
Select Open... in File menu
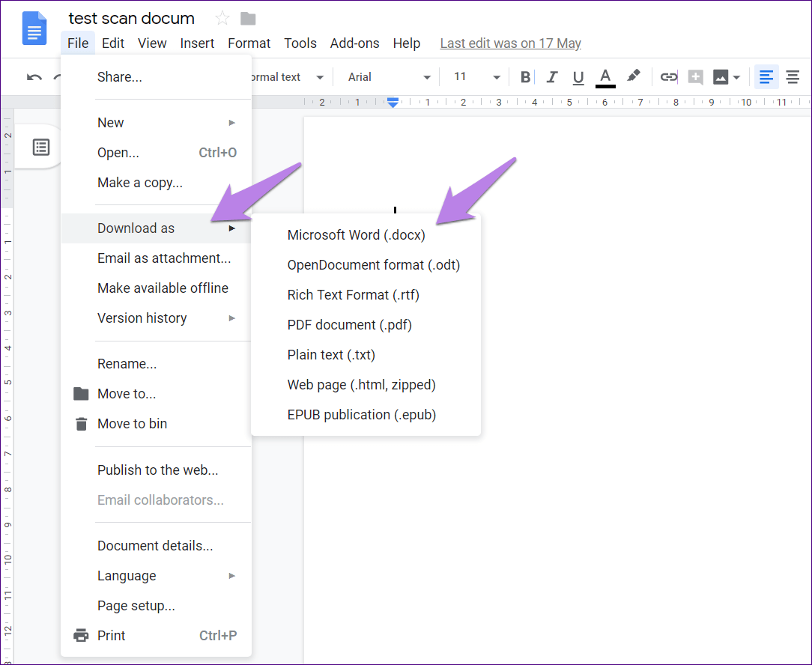point(156,153)
